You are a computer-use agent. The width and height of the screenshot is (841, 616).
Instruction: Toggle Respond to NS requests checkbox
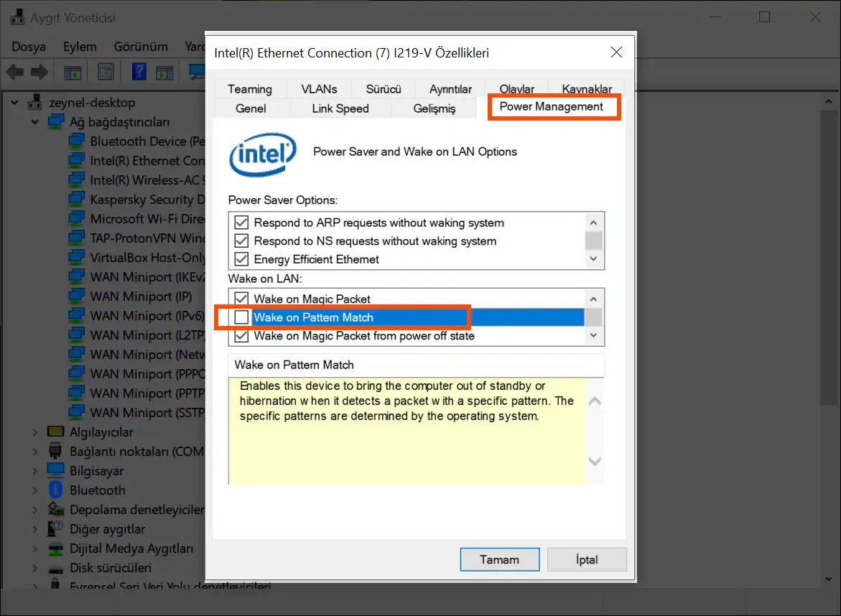[241, 241]
